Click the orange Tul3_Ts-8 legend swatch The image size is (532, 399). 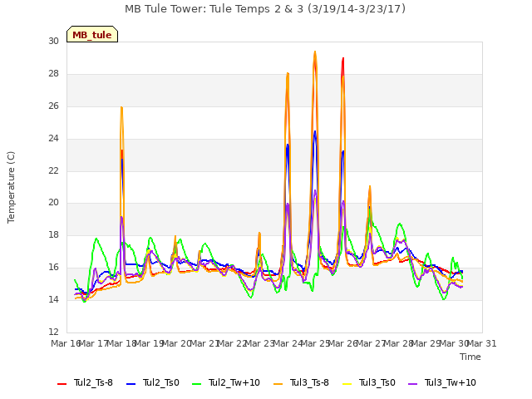click(x=278, y=384)
